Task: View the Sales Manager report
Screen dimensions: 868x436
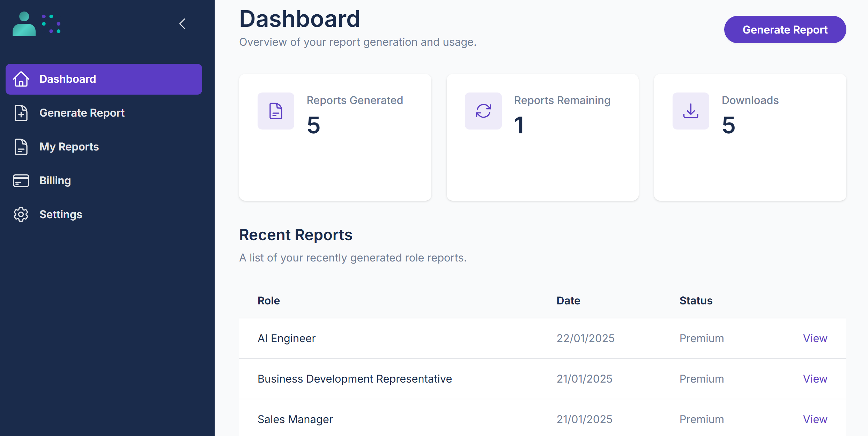Action: [815, 419]
